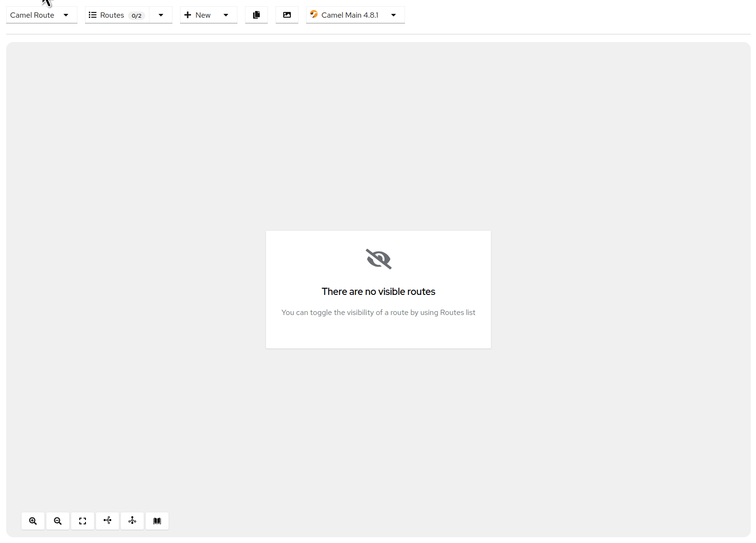Copy the source code to clipboard
Image resolution: width=756 pixels, height=543 pixels.
[256, 15]
